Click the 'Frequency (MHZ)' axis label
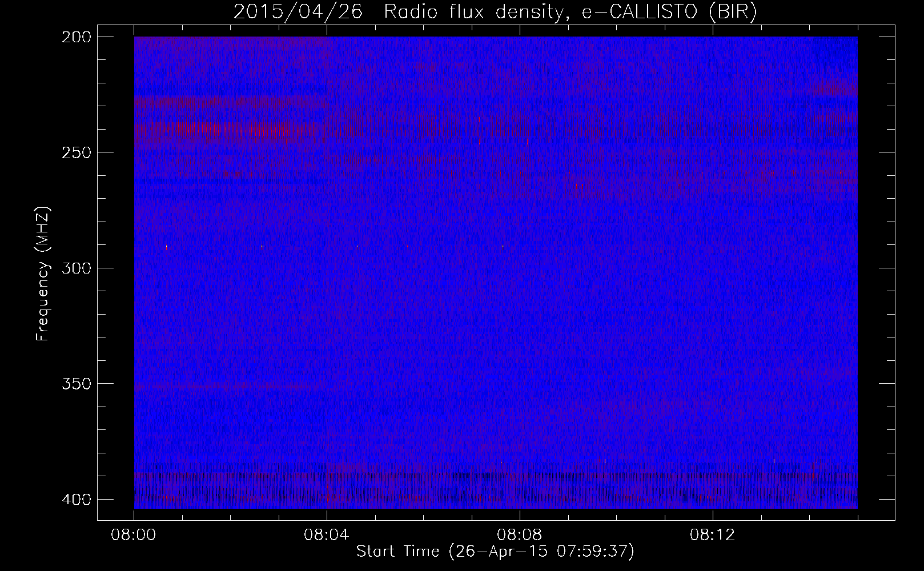This screenshot has width=924, height=571. pyautogui.click(x=43, y=274)
